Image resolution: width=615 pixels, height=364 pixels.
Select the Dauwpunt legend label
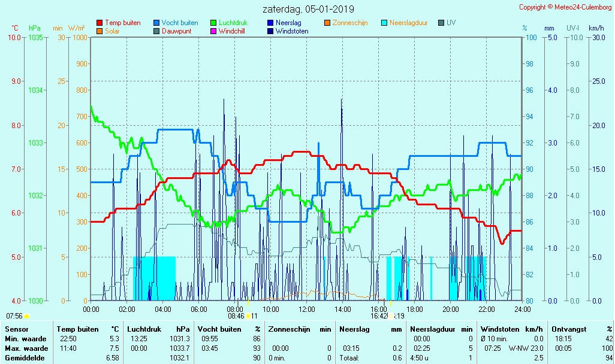click(177, 31)
